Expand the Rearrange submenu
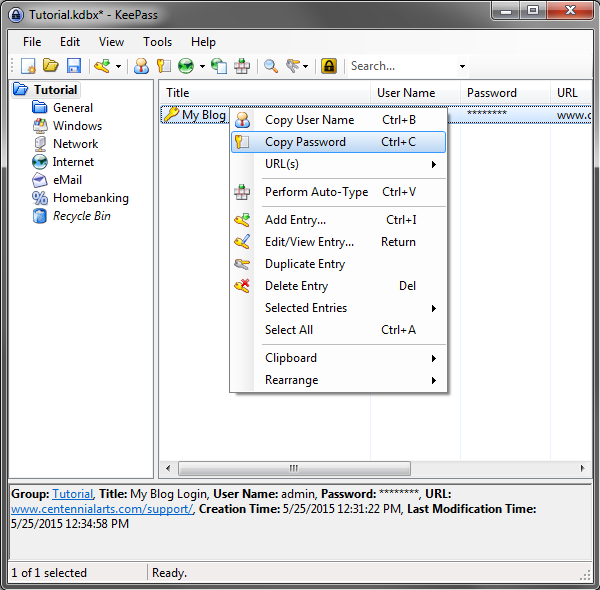This screenshot has width=600, height=590. pos(339,380)
